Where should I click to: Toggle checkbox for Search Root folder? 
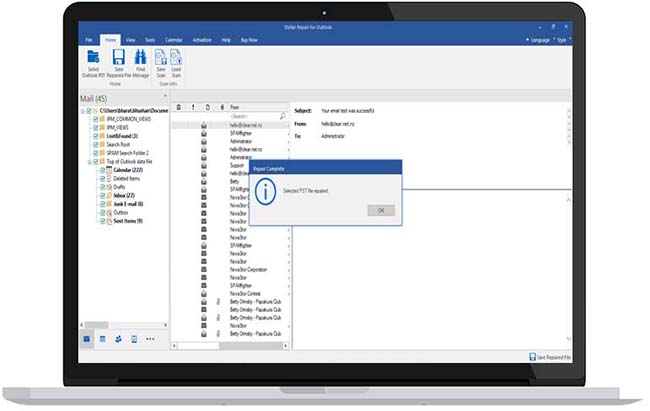pyautogui.click(x=96, y=144)
